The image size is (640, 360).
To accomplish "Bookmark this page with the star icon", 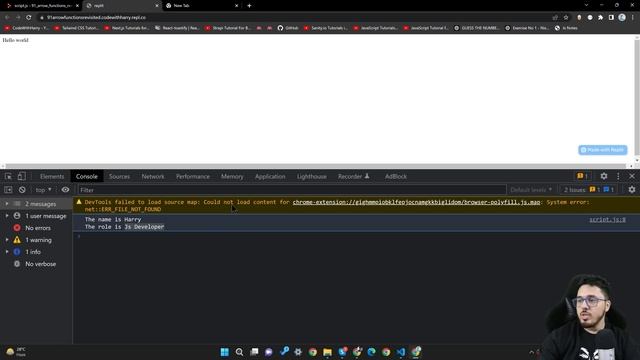I will 566,18.
